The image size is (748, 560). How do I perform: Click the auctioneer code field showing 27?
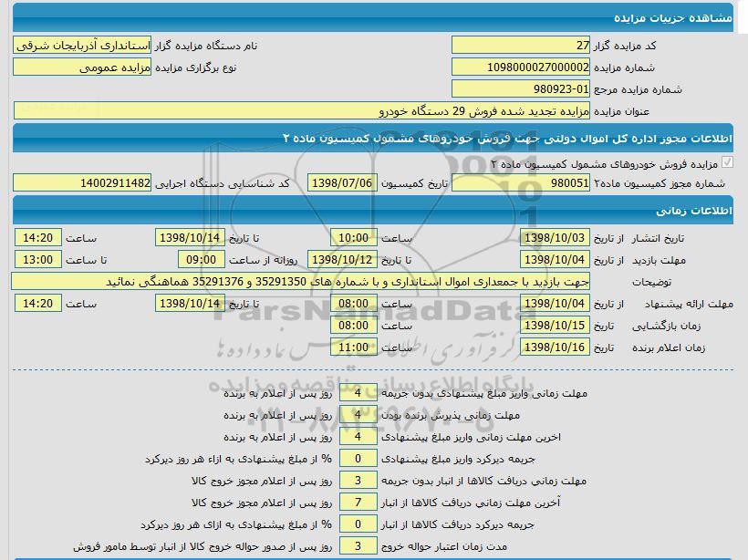(x=521, y=46)
